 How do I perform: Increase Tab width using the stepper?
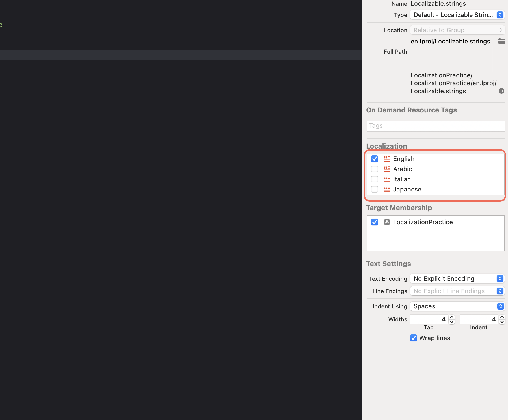(451, 317)
